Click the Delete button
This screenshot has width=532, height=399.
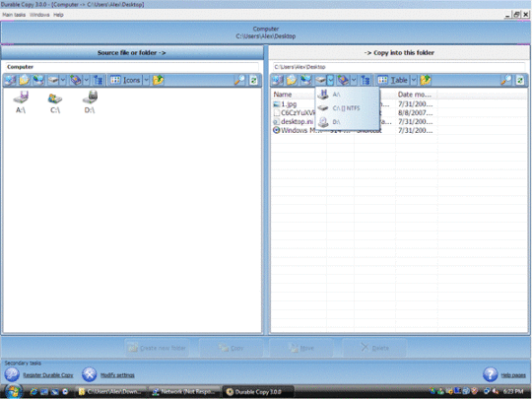374,348
